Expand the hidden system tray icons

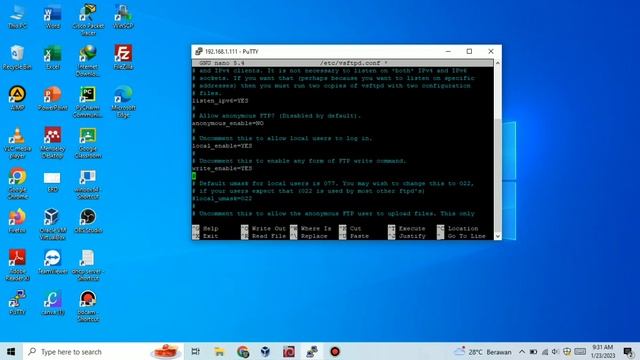click(522, 351)
